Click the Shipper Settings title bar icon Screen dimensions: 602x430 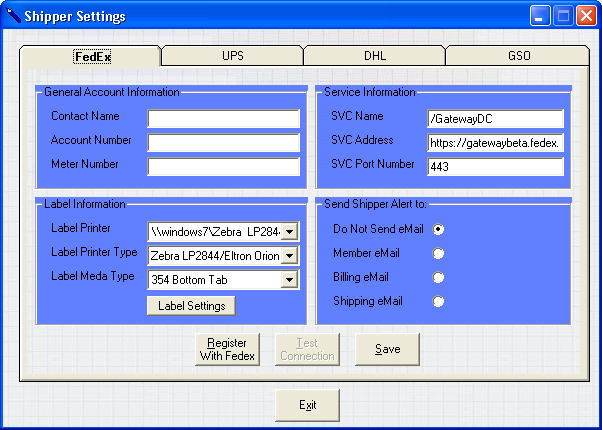(x=13, y=15)
